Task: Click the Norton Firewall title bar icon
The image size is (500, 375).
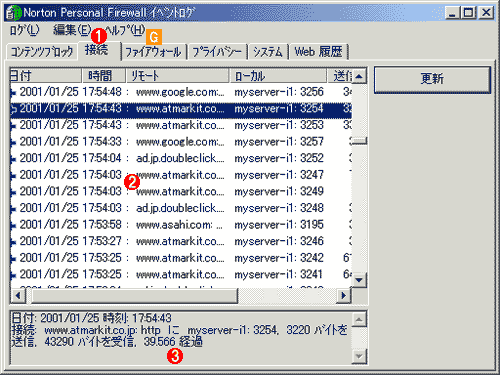Action: coord(14,13)
